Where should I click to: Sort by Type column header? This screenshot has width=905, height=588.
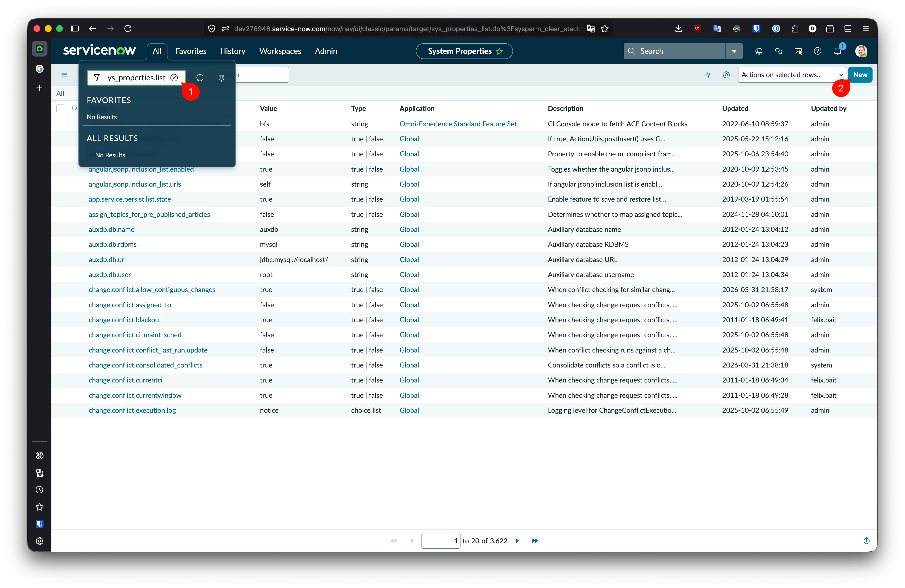[358, 108]
